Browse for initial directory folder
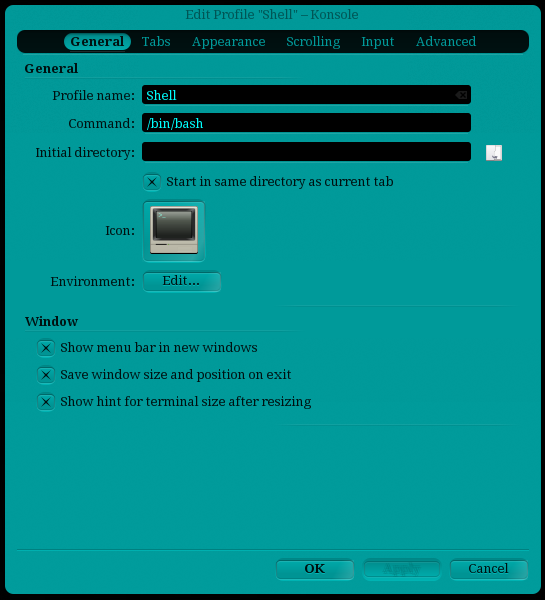 point(494,152)
